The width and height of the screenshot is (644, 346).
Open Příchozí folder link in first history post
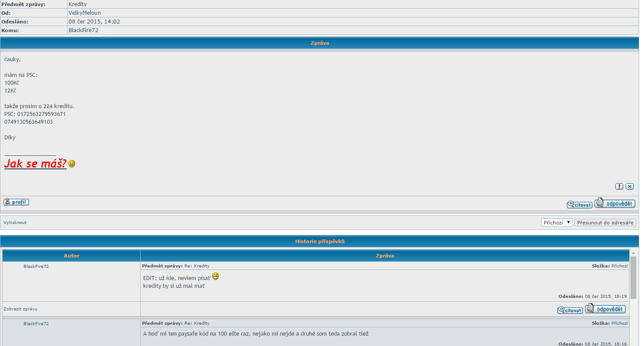coord(619,266)
